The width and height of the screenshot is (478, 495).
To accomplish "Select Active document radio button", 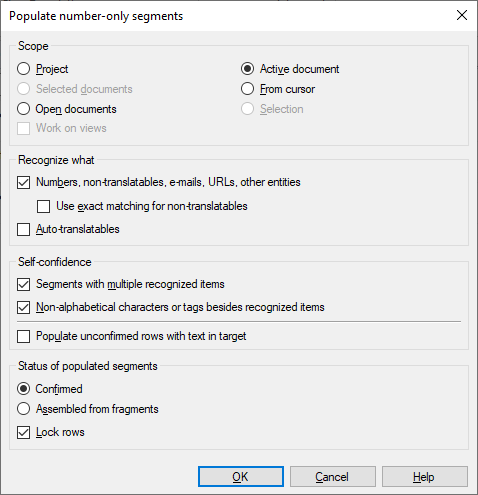I will pos(247,69).
